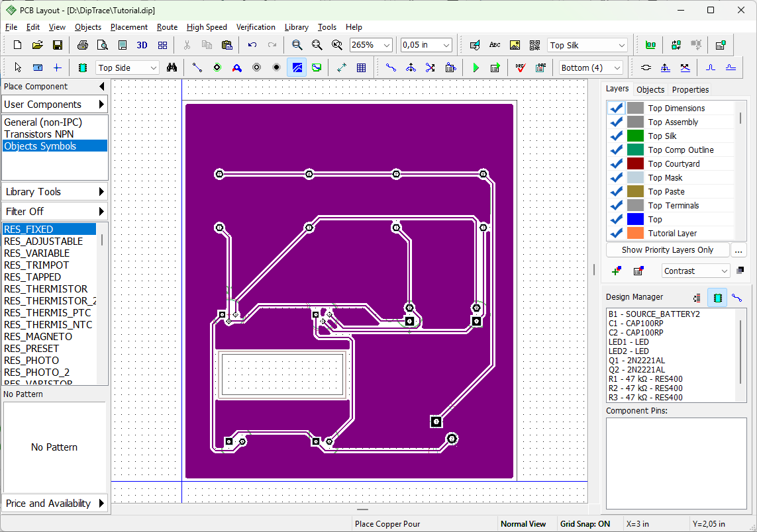
Task: Click the Route Manual trace icon
Action: pyautogui.click(x=391, y=67)
